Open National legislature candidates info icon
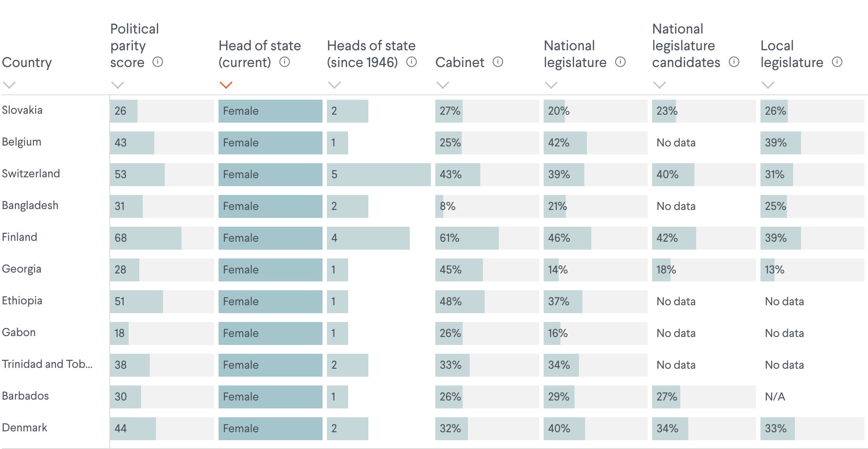Viewport: 868px width, 449px height. click(734, 62)
